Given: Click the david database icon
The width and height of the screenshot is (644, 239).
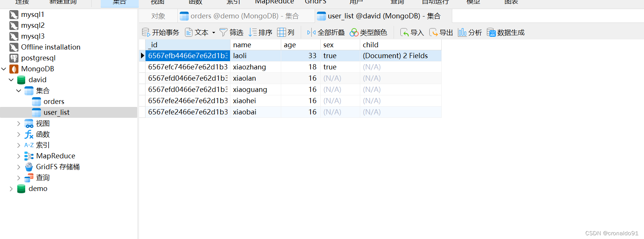Looking at the screenshot, I should pyautogui.click(x=21, y=80).
